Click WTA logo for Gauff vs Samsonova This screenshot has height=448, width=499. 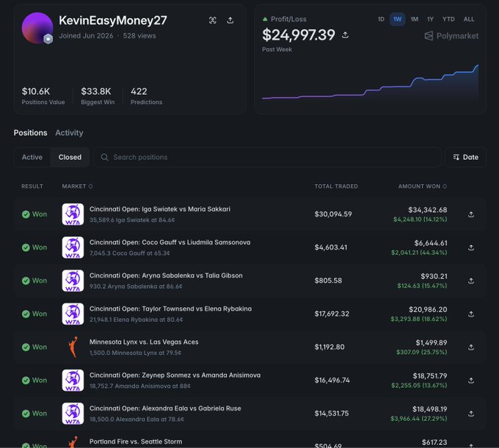(73, 247)
